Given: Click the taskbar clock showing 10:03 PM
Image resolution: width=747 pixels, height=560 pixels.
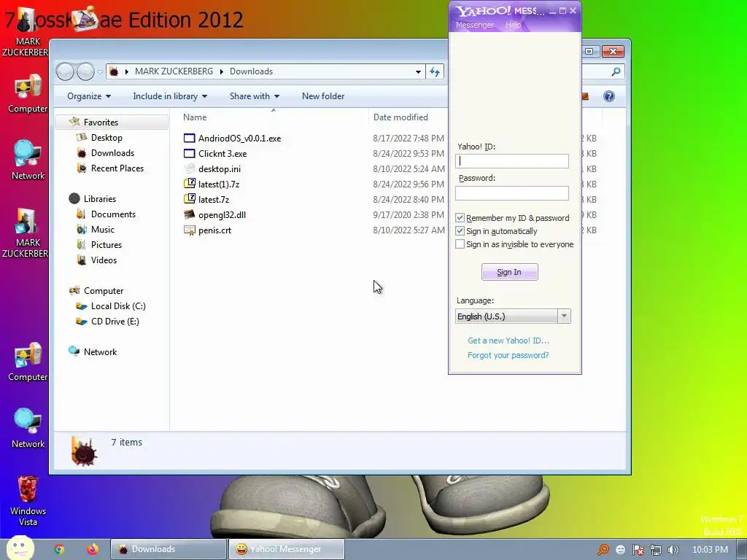Looking at the screenshot, I should coord(710,550).
